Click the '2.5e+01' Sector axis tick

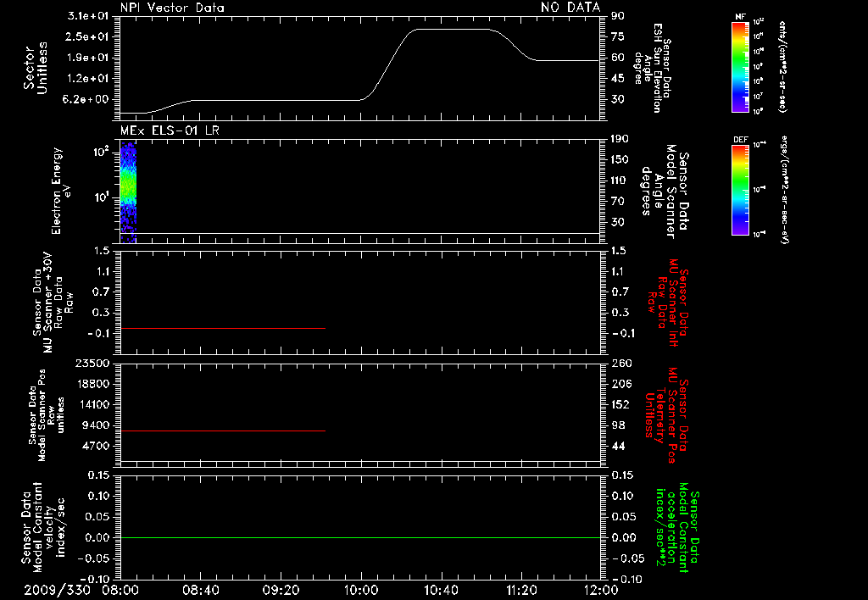88,36
